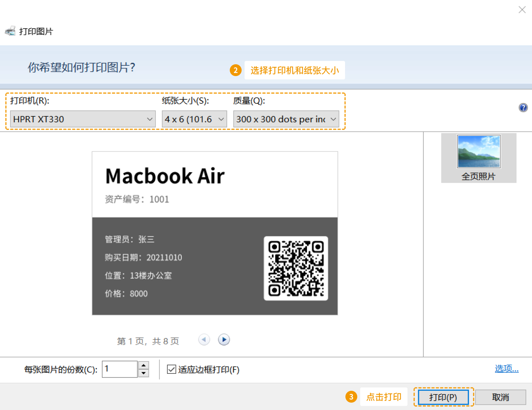Click the 打印机(R): label
532x410 pixels.
[30, 100]
